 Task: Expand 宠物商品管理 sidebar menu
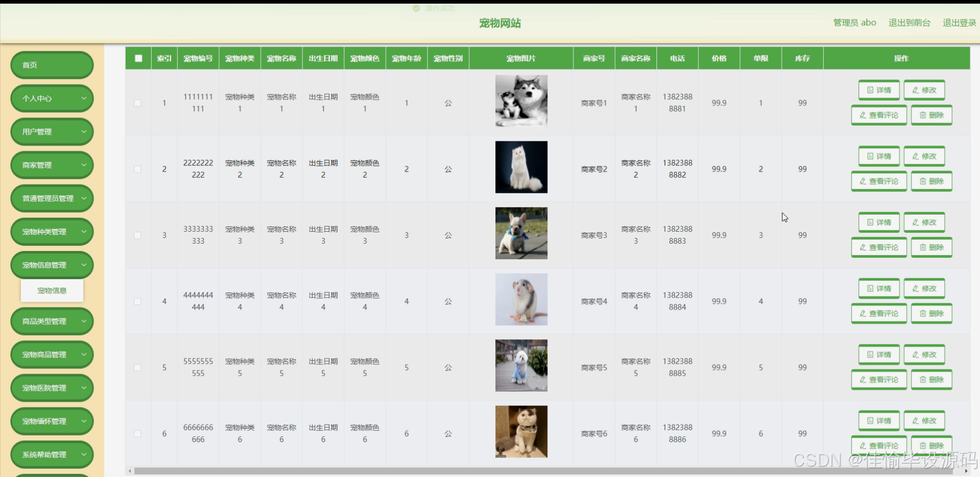click(x=52, y=354)
